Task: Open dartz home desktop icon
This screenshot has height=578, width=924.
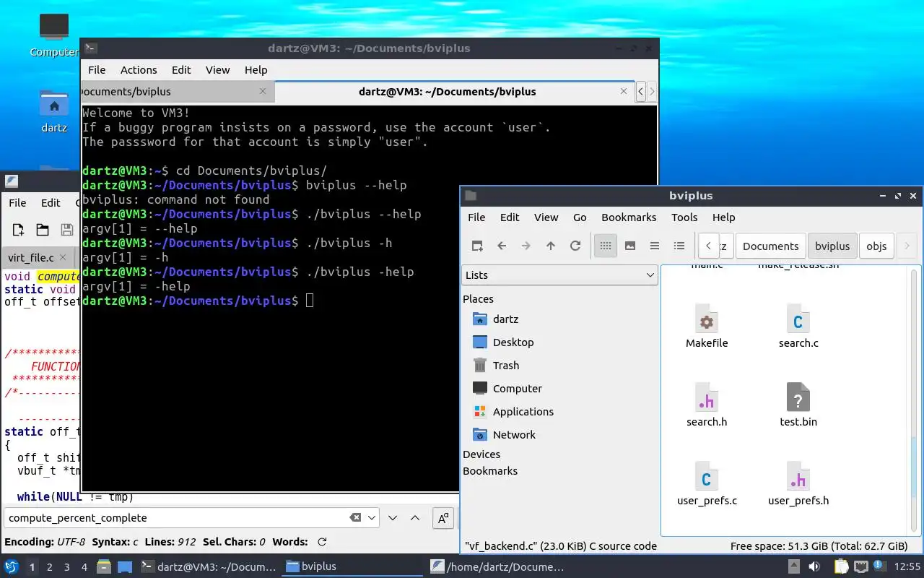Action: coord(54,112)
